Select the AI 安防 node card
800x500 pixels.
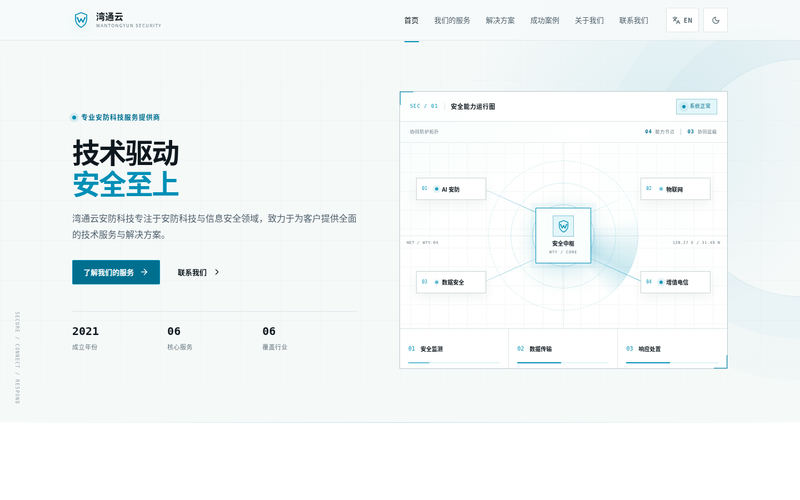click(451, 189)
